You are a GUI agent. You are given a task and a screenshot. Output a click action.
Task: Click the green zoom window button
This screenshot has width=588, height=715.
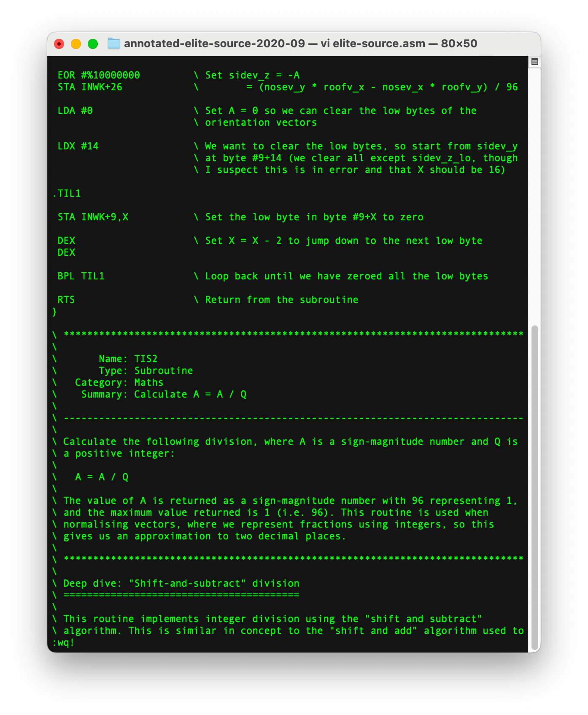click(93, 44)
